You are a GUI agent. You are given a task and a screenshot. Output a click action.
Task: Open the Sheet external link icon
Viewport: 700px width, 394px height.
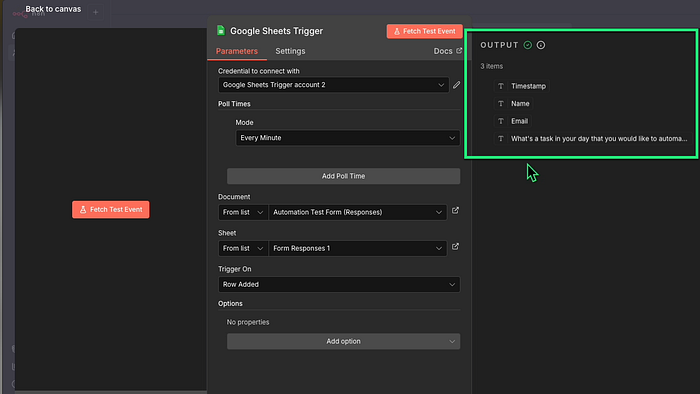[455, 247]
